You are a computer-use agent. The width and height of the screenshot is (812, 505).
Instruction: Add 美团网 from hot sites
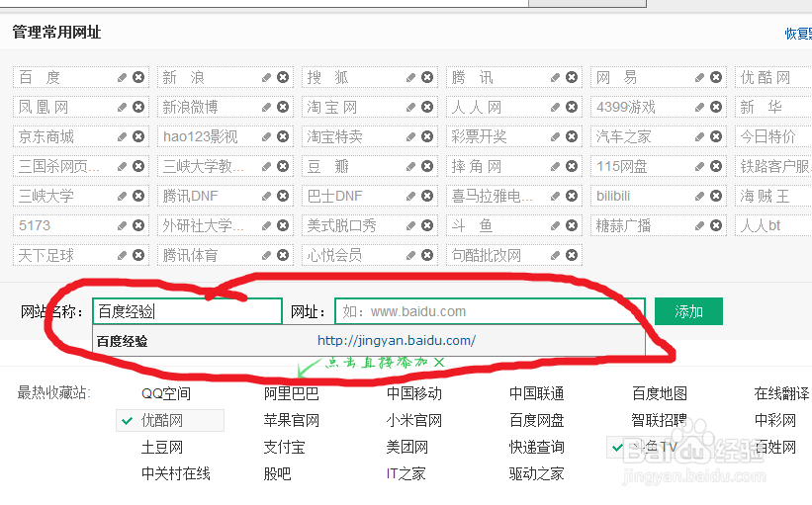point(407,447)
